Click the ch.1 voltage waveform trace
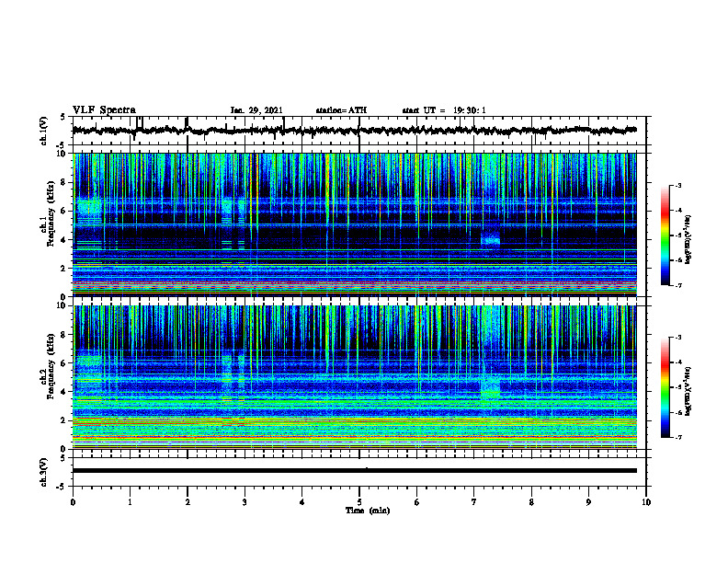 pos(354,130)
